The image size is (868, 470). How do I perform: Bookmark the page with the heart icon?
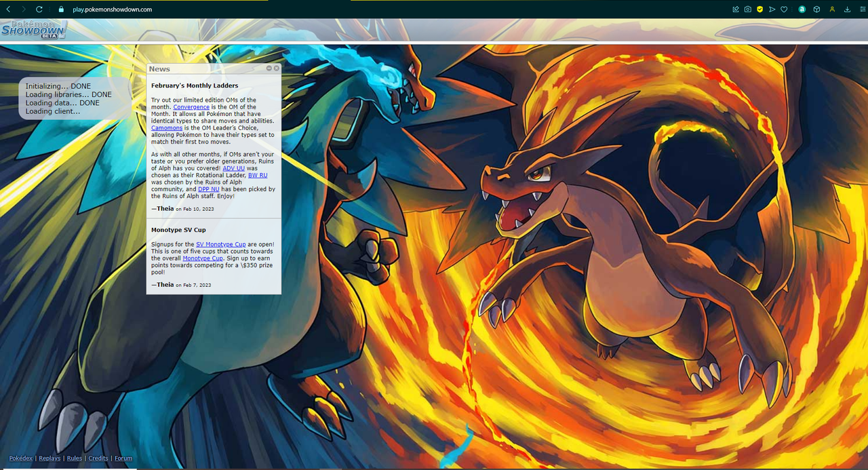784,9
